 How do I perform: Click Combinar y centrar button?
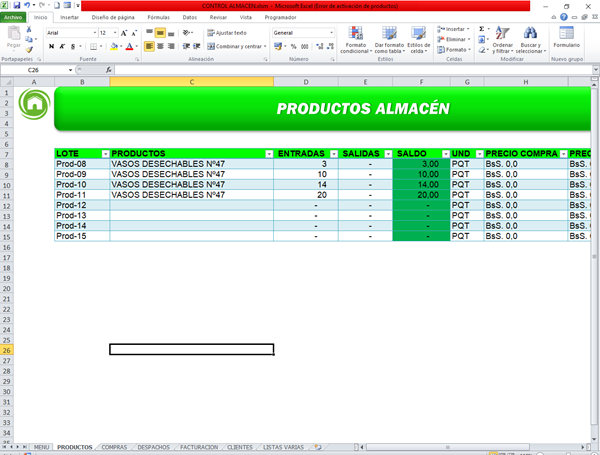237,46
